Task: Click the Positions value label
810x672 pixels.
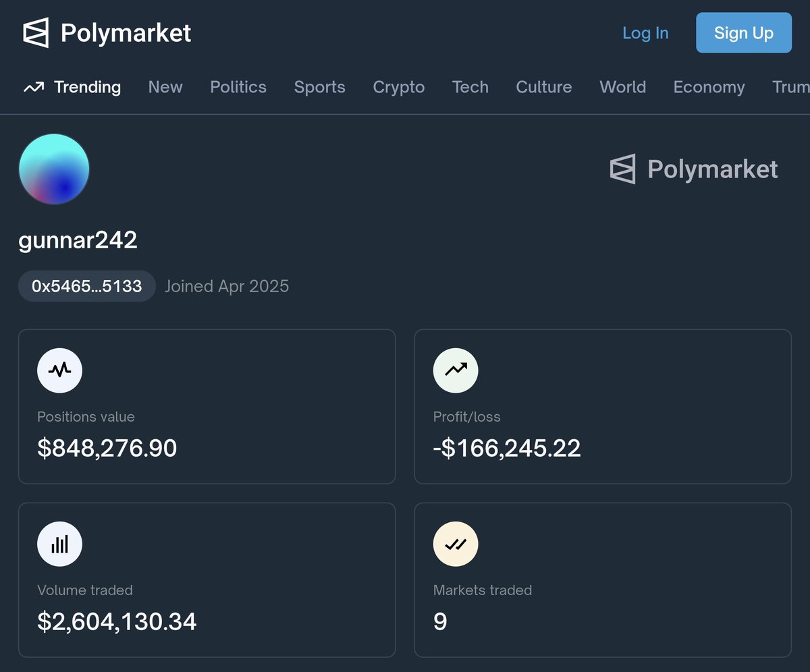Action: pos(86,417)
